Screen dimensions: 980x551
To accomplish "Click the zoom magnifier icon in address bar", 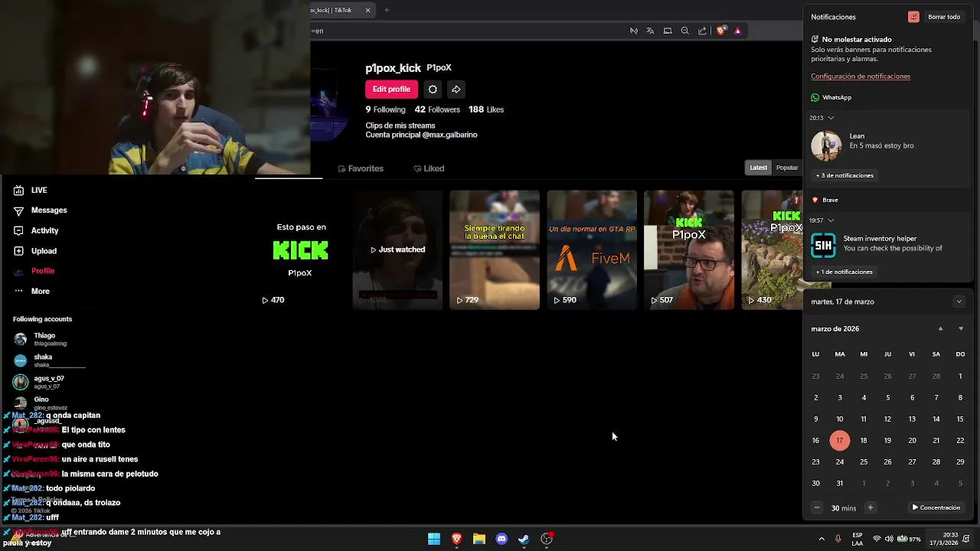I will click(x=684, y=31).
